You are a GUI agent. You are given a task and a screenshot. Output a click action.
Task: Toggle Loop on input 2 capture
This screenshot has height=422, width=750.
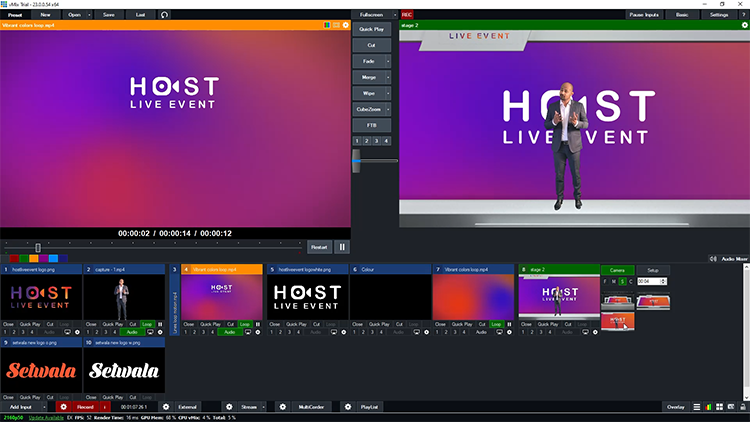coord(147,324)
